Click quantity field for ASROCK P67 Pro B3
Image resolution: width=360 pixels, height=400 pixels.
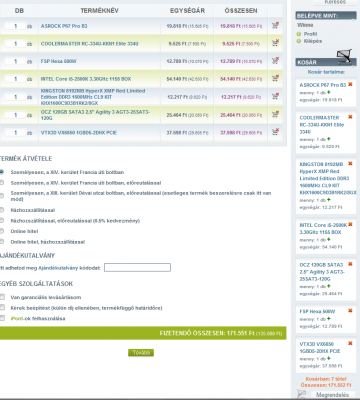tap(15, 26)
